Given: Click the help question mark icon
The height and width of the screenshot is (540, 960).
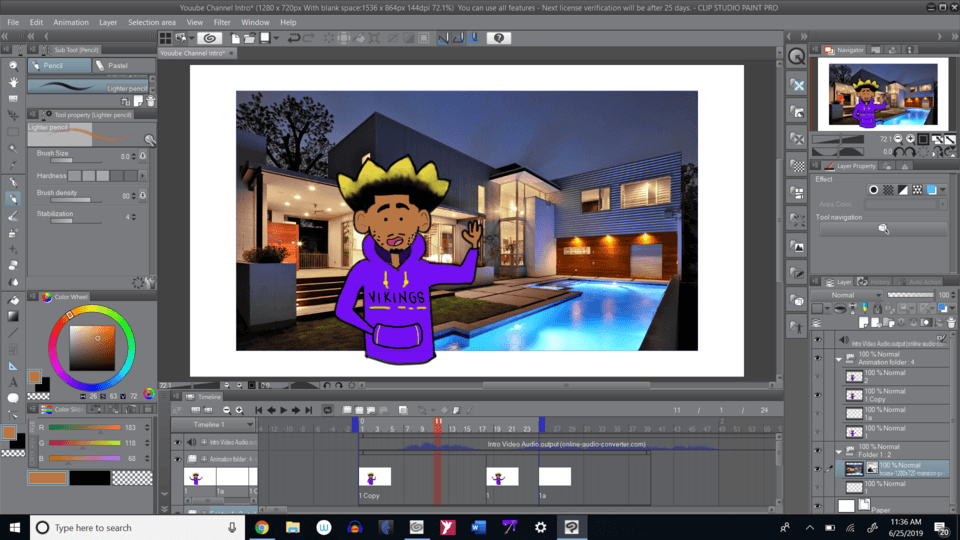Looking at the screenshot, I should pyautogui.click(x=499, y=38).
